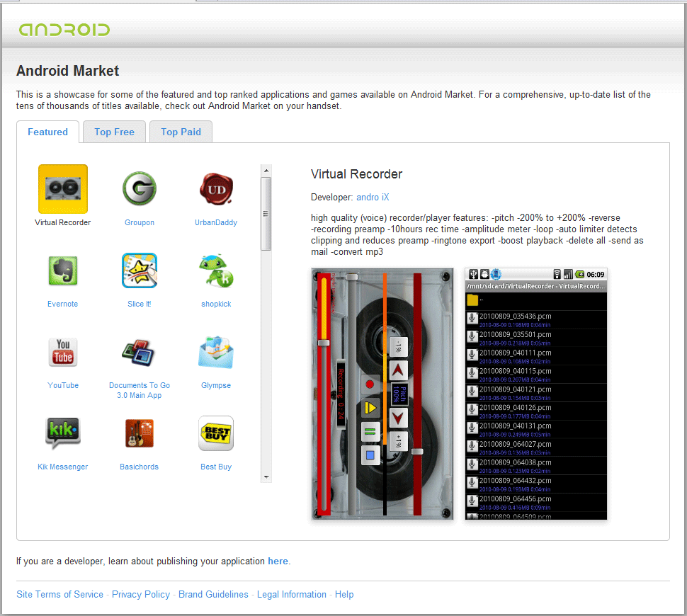Open the Documents To Go icon
The image size is (687, 616).
coord(140,353)
